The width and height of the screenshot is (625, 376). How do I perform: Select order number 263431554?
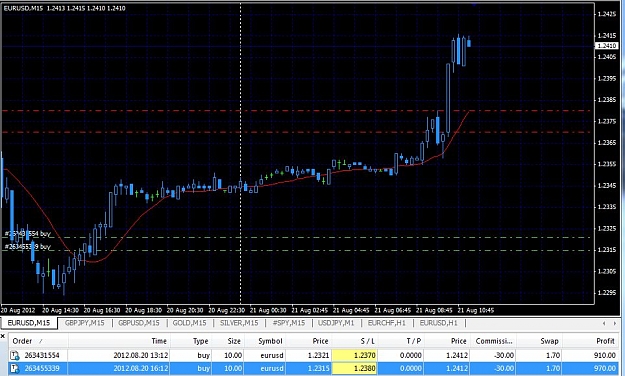click(x=42, y=355)
